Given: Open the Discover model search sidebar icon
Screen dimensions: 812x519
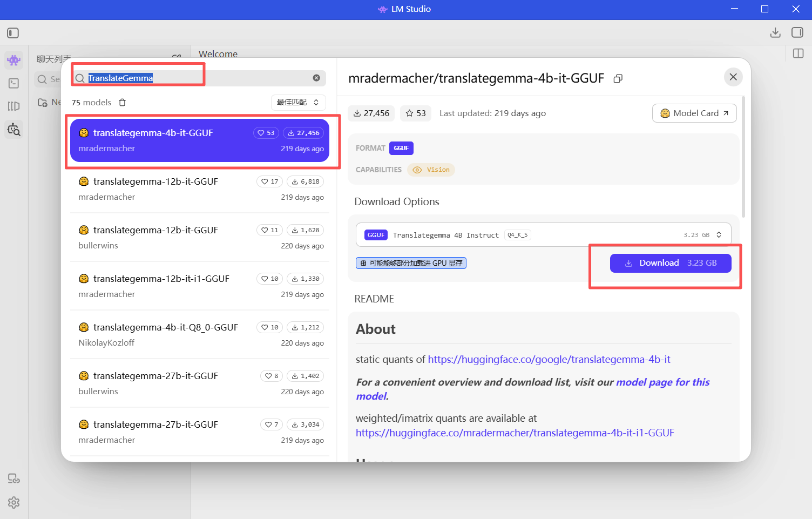Looking at the screenshot, I should click(x=14, y=130).
